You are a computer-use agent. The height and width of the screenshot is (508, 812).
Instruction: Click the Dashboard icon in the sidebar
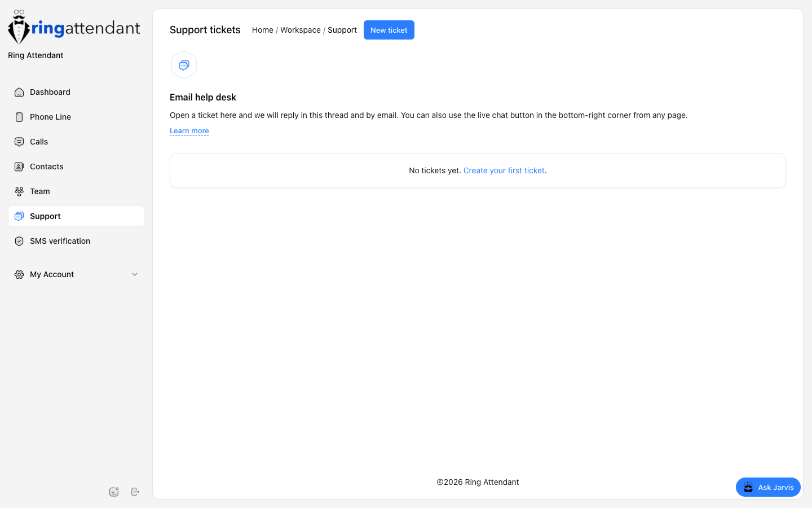(19, 92)
